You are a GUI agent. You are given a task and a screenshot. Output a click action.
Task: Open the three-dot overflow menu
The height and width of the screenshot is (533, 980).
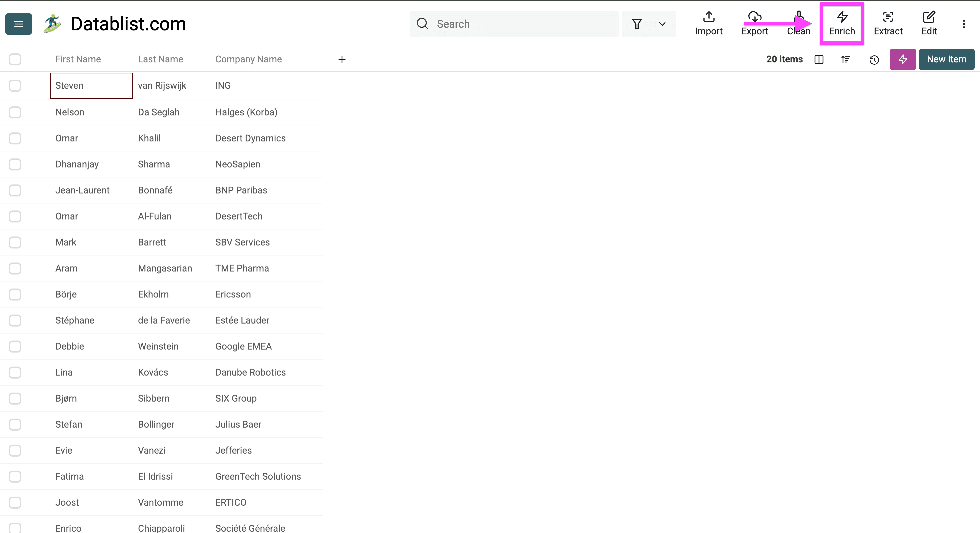pyautogui.click(x=964, y=24)
